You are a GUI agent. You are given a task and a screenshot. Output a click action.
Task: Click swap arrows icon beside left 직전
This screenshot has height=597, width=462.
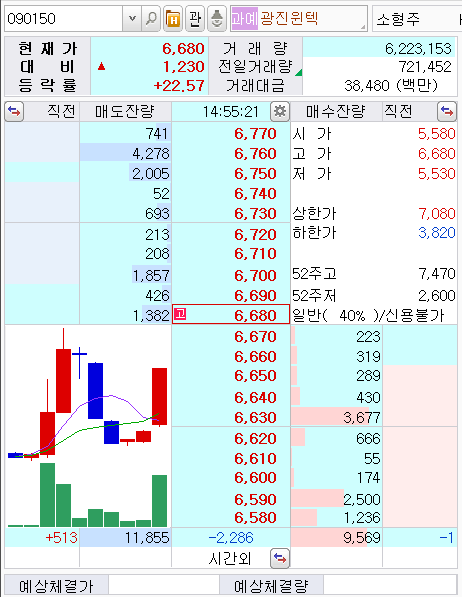point(14,112)
